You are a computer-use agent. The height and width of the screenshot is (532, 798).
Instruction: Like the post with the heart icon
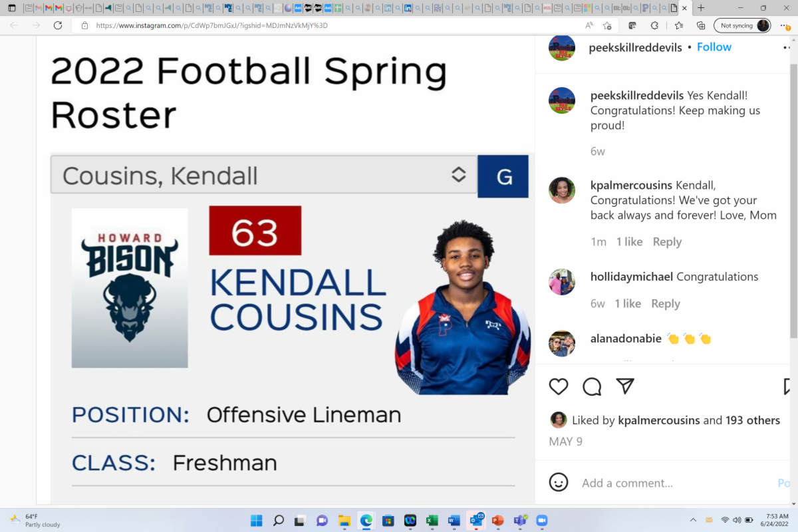[x=559, y=386]
